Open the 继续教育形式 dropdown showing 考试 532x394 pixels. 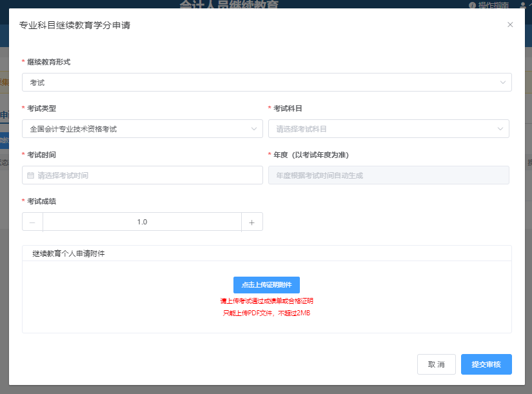click(x=258, y=83)
